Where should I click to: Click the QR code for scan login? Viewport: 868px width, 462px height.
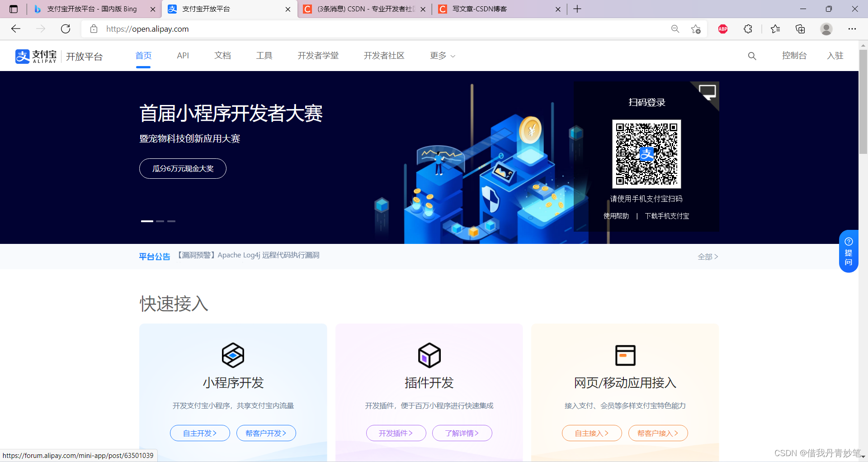[x=646, y=154]
